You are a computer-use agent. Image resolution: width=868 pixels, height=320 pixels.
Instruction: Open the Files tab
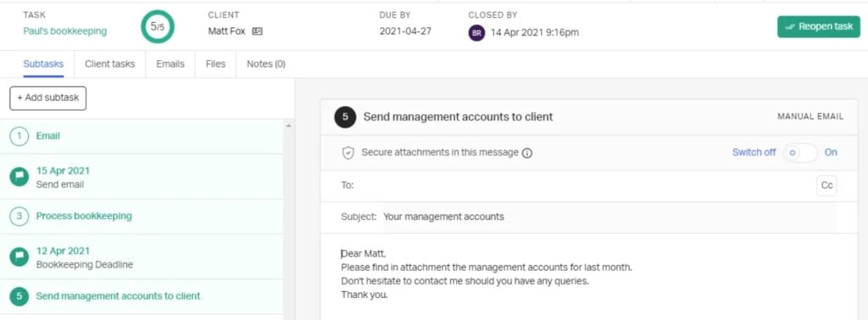(x=215, y=64)
